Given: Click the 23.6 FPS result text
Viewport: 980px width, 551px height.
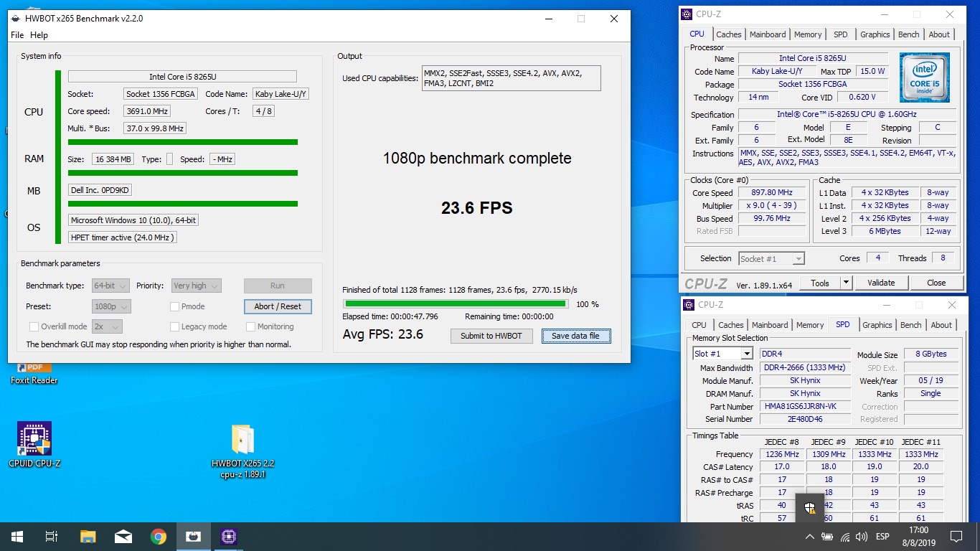Looking at the screenshot, I should point(477,208).
